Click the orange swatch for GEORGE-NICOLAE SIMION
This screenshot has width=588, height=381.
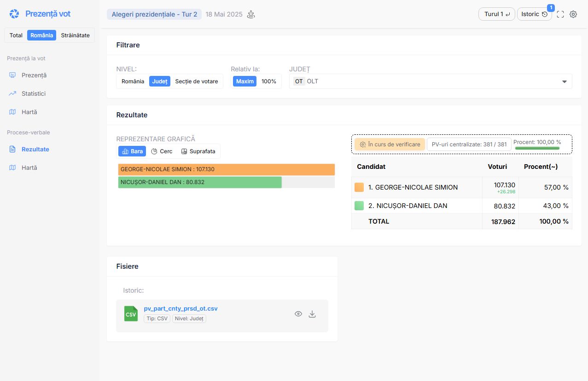click(359, 187)
